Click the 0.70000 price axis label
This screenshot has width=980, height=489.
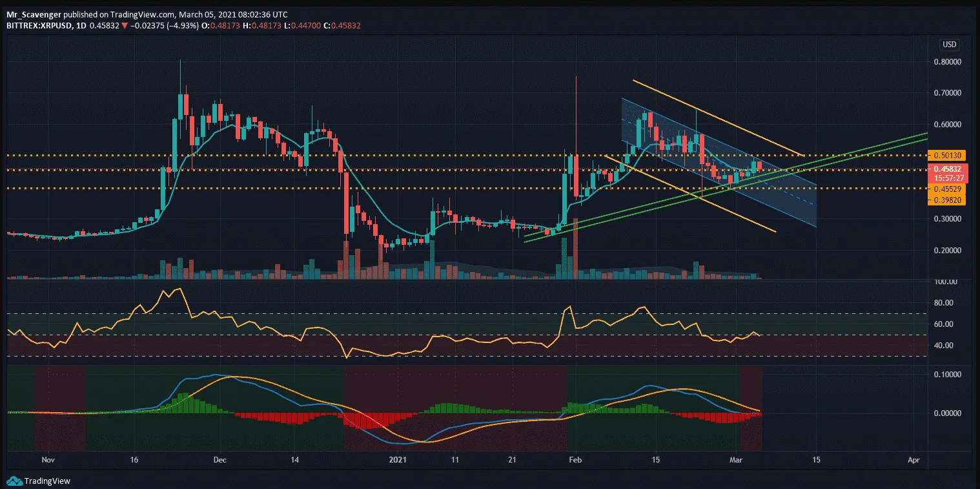948,93
